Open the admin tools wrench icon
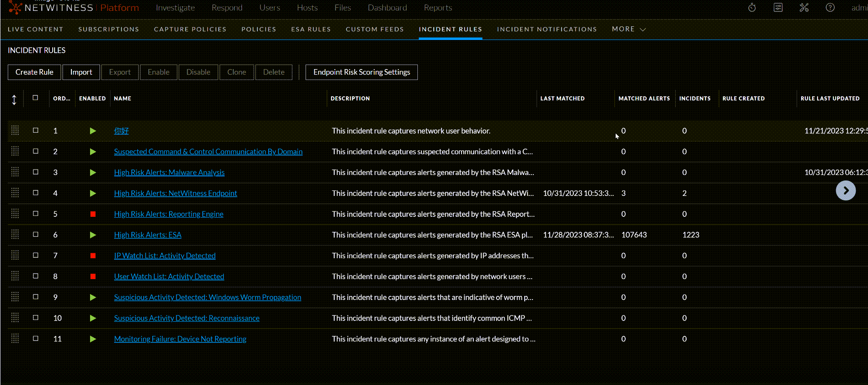 point(804,8)
